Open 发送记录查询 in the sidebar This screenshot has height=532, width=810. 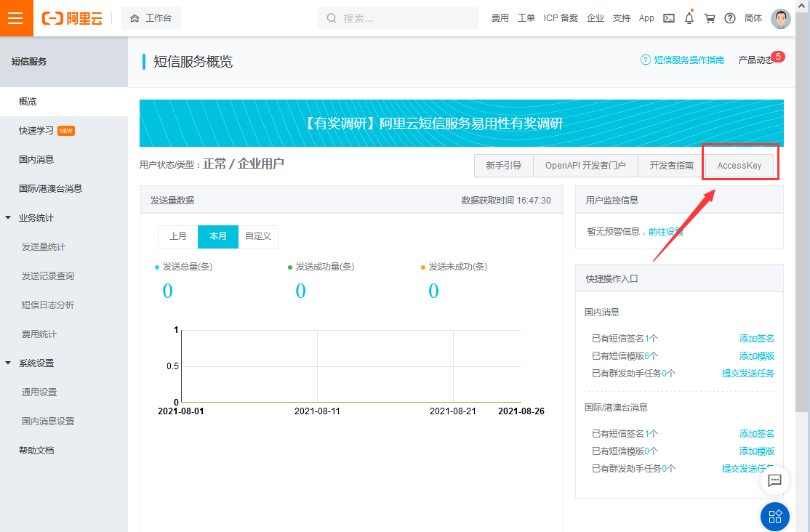[48, 276]
